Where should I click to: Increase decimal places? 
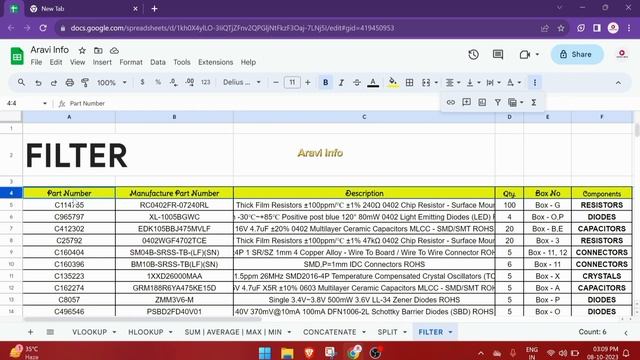(190, 82)
